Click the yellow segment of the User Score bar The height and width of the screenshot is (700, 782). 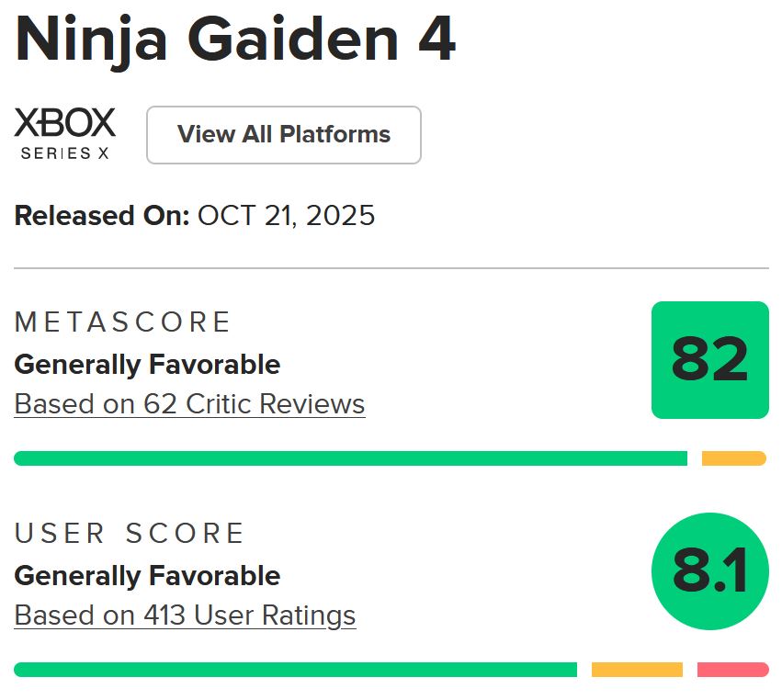637,670
